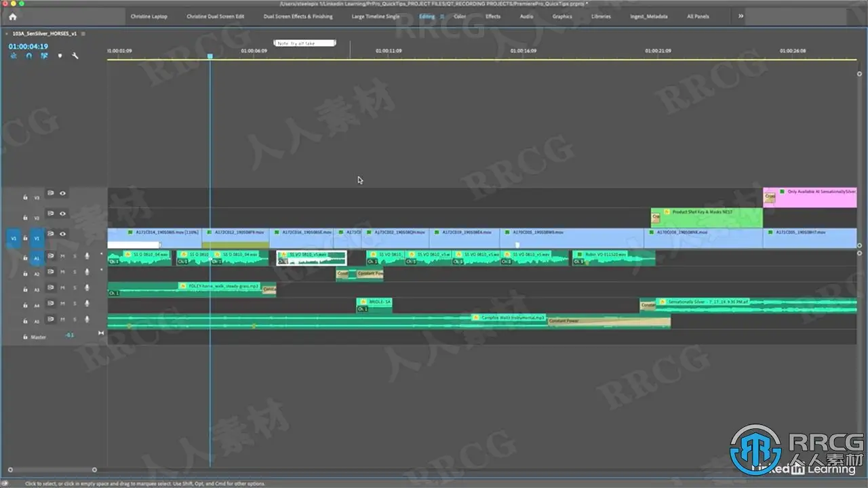Enable voice-over record on track A5
Screen dimensions: 868x488
click(87, 319)
